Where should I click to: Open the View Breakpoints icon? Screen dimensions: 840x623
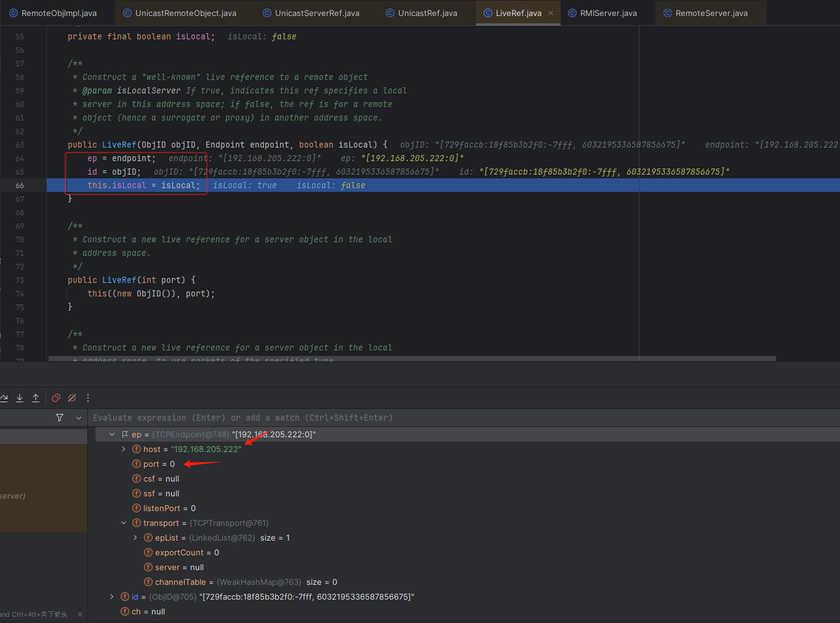coord(56,398)
